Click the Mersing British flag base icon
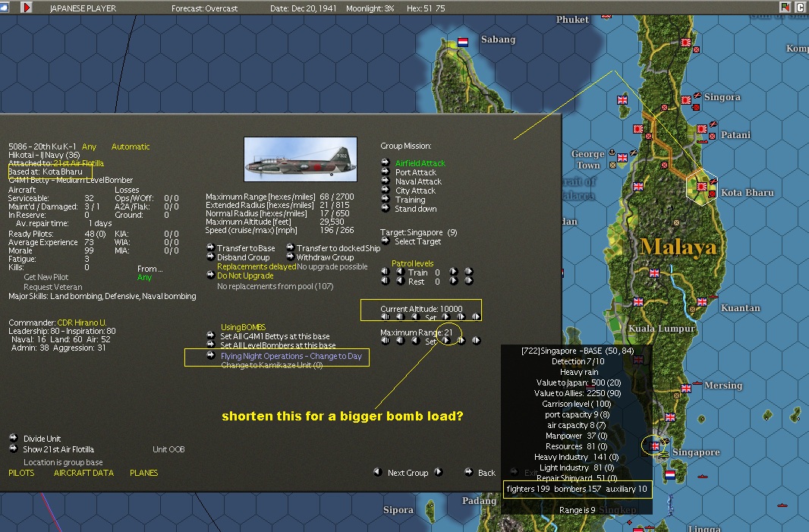 click(686, 388)
